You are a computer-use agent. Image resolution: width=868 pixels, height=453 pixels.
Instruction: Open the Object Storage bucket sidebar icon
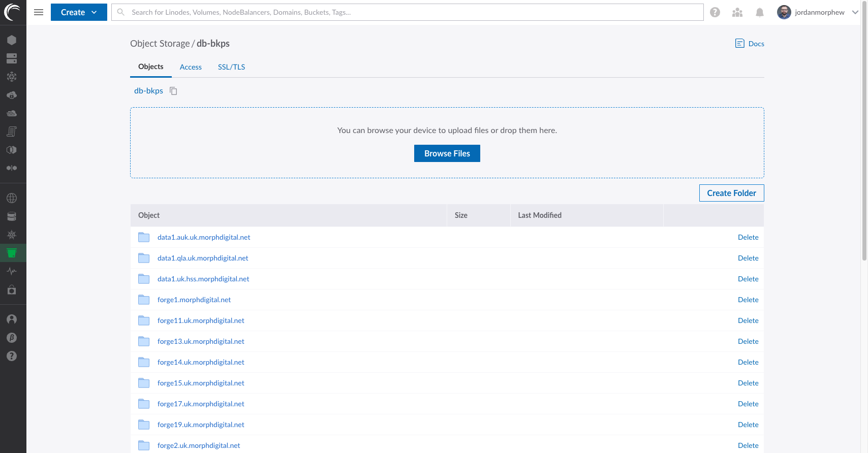[x=12, y=253]
